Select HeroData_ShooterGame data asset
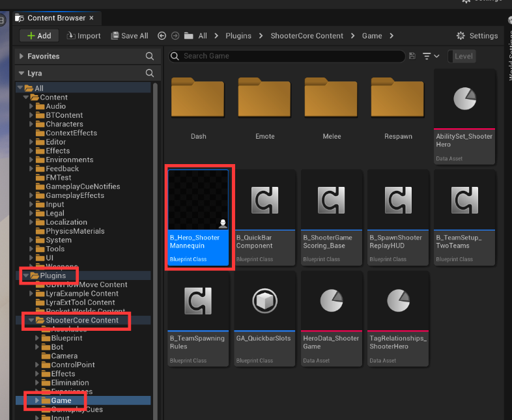The height and width of the screenshot is (420, 512). click(x=332, y=318)
